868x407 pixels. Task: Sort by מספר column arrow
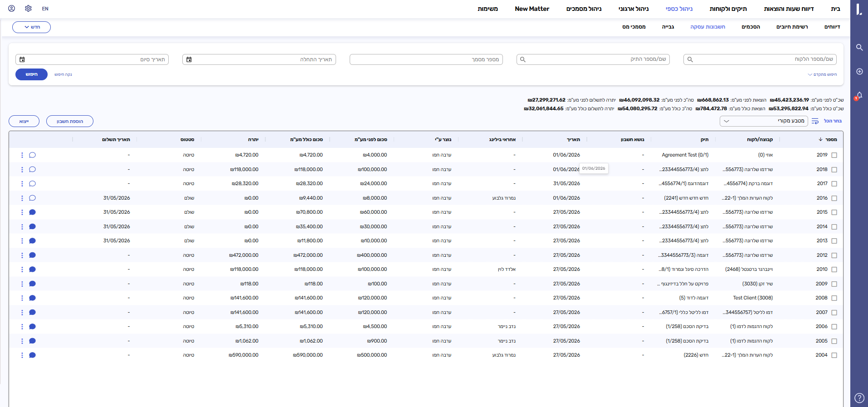click(x=820, y=139)
